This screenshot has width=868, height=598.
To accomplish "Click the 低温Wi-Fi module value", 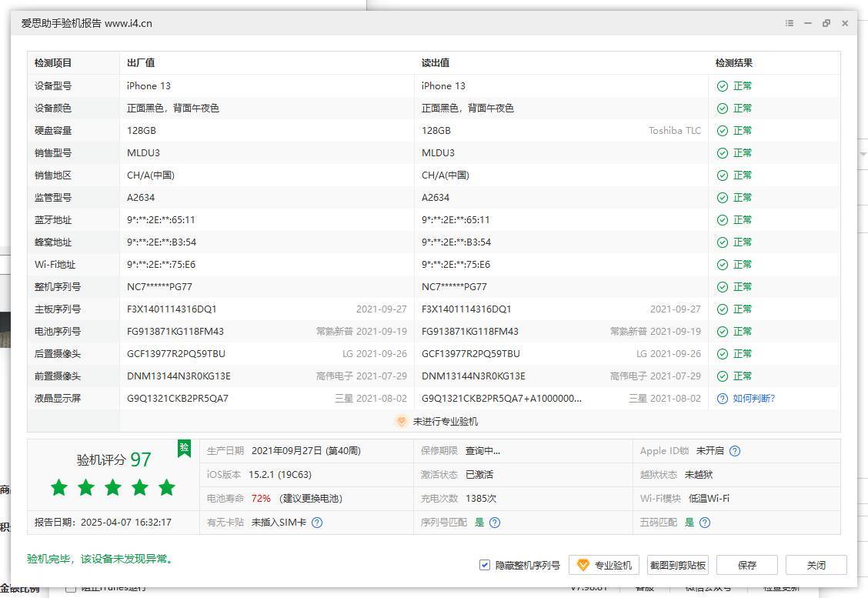I will click(x=709, y=499).
